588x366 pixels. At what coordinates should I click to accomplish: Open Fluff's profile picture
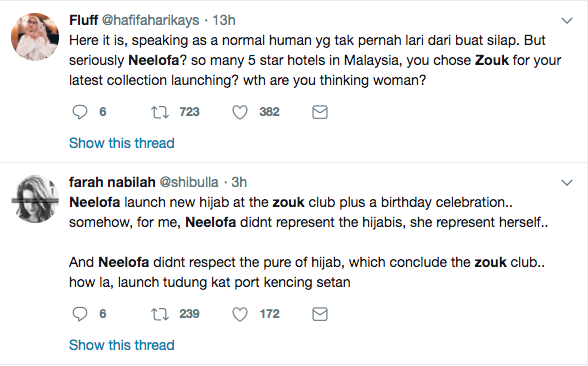(x=35, y=37)
